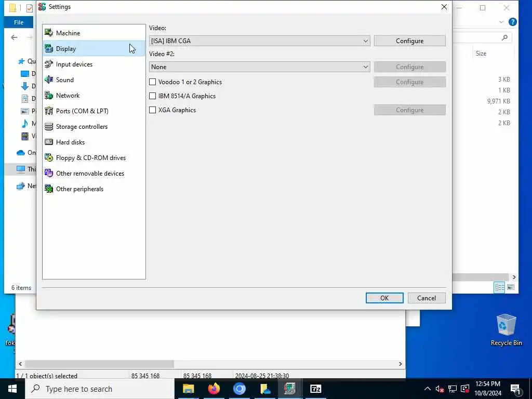Show hidden system tray icons chevron

point(428,389)
